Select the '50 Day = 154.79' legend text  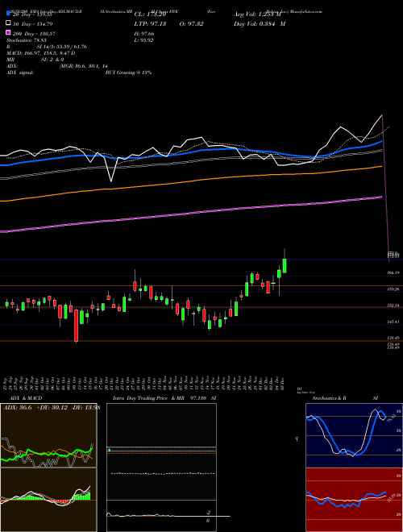pyautogui.click(x=32, y=23)
